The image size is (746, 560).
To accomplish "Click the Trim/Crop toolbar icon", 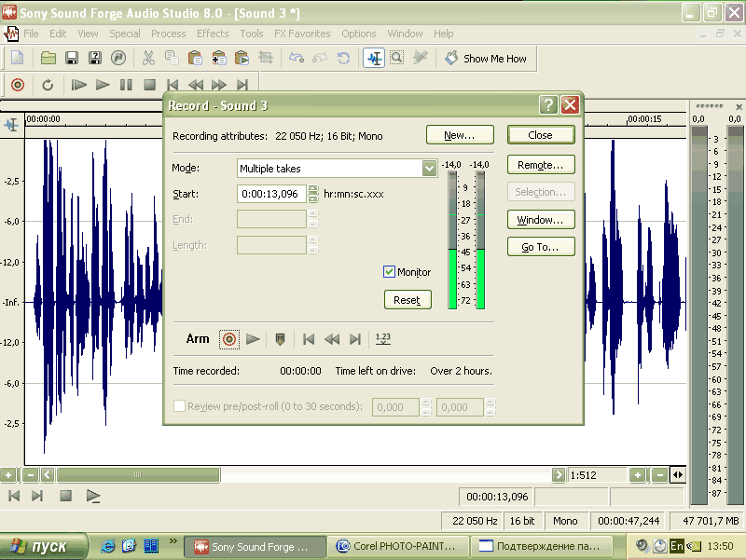I will (x=266, y=59).
